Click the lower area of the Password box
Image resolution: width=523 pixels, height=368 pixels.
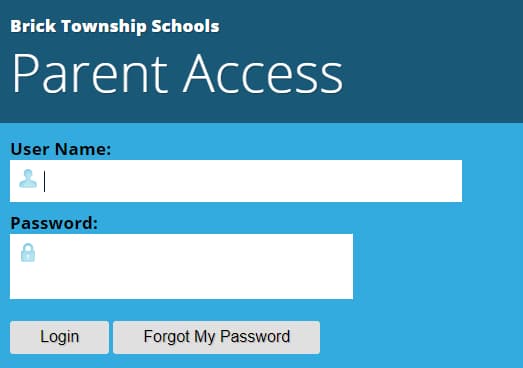[x=181, y=287]
